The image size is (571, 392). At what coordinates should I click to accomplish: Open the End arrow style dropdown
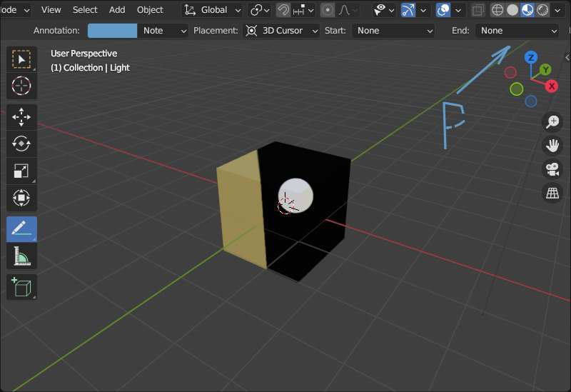[x=517, y=31]
